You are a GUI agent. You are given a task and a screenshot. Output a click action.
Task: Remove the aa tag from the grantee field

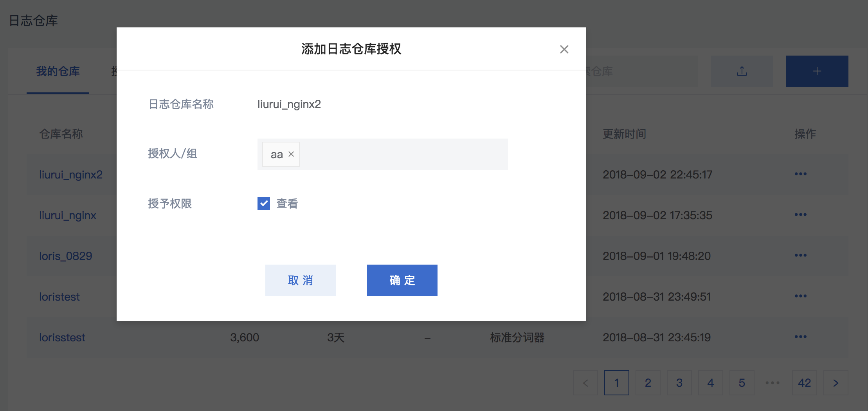[x=291, y=154]
